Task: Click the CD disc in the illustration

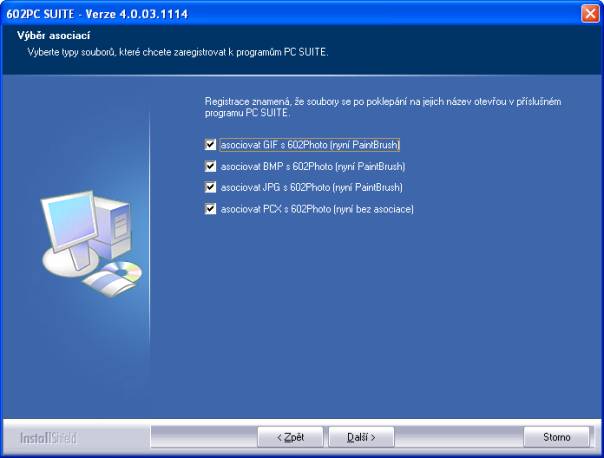Action: click(127, 272)
